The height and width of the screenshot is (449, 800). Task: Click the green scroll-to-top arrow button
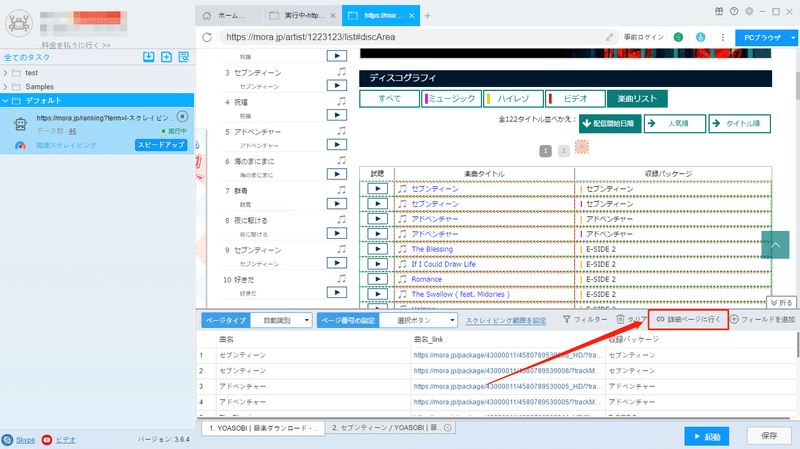[775, 245]
